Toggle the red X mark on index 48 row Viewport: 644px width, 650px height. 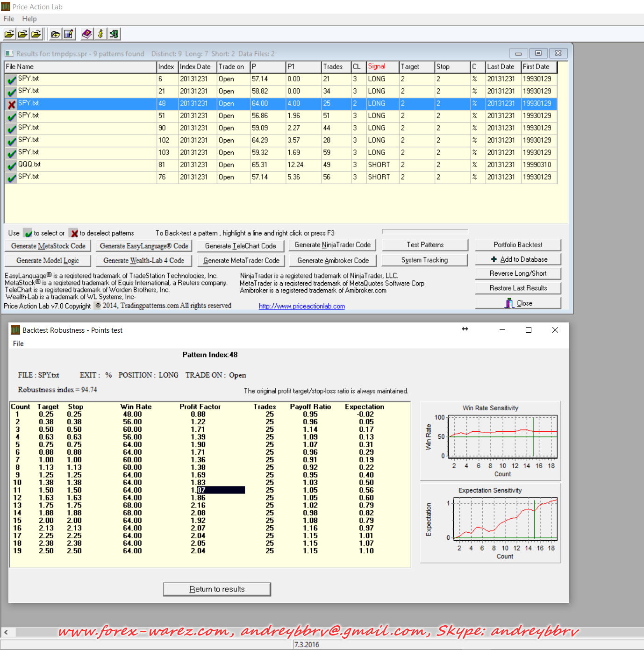point(12,104)
